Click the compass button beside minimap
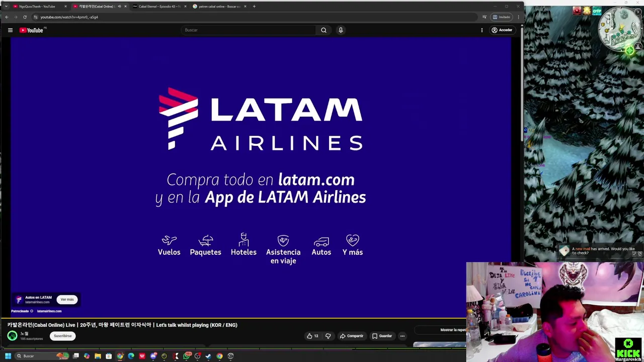Screen dimensions: 644x362 638,46
